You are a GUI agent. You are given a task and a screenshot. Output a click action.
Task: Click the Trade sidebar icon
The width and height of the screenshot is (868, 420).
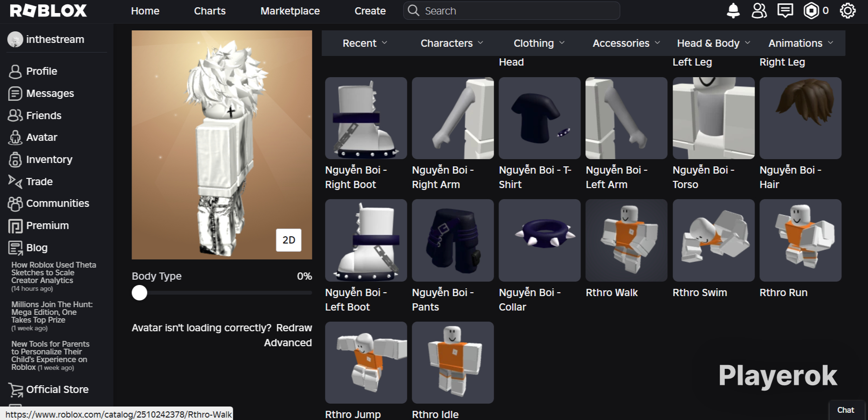click(15, 182)
